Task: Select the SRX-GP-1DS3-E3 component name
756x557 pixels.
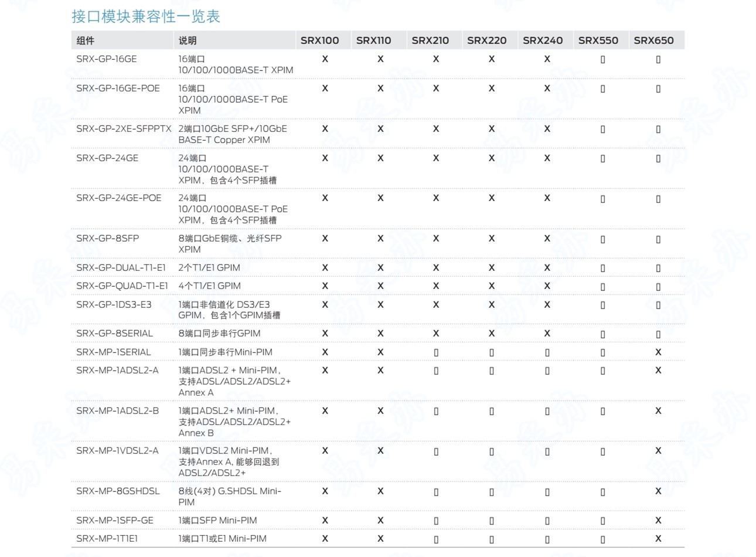Action: coord(114,305)
